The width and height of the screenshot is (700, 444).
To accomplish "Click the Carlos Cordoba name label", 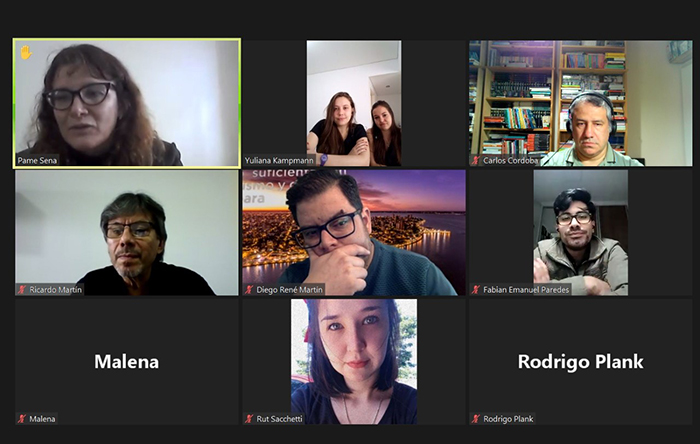I will pos(510,161).
